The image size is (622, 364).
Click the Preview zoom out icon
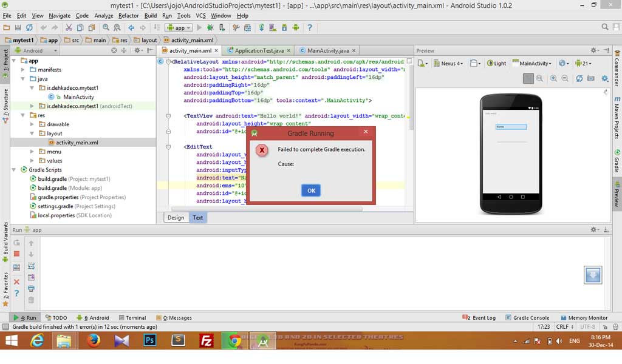pyautogui.click(x=565, y=78)
